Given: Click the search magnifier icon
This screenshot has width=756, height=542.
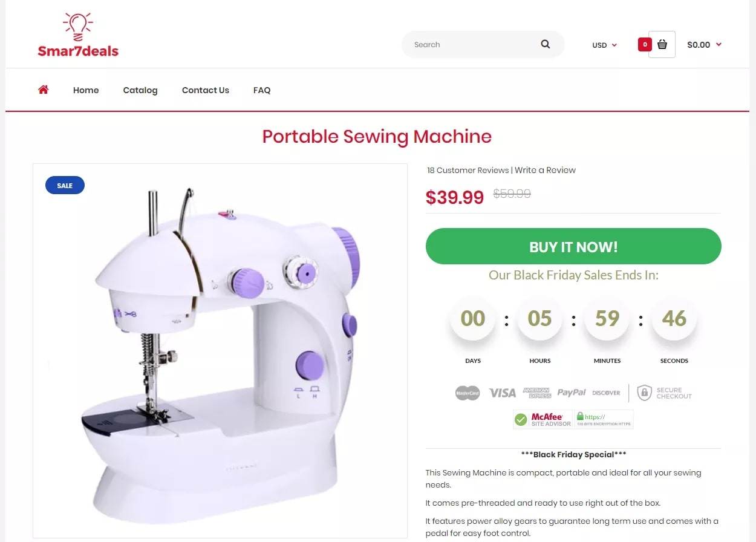Looking at the screenshot, I should 546,44.
